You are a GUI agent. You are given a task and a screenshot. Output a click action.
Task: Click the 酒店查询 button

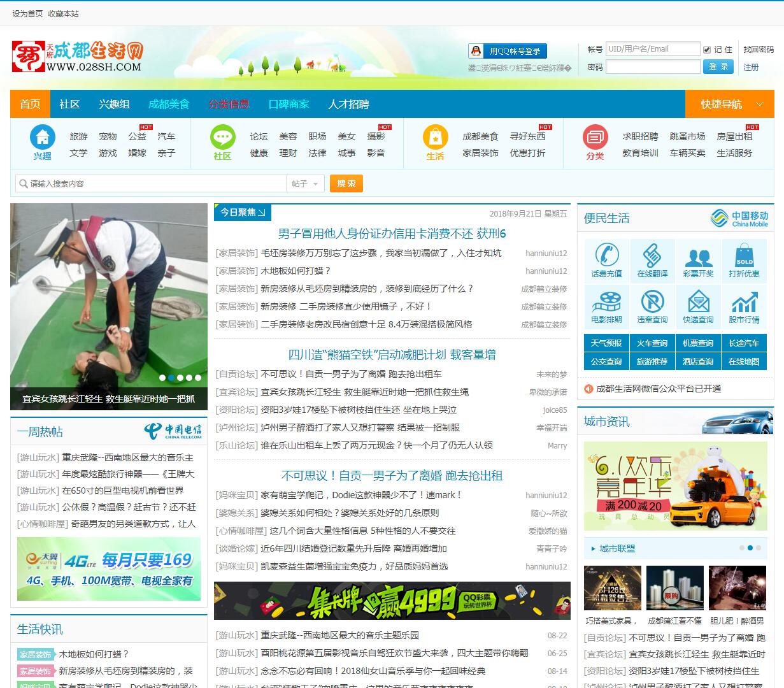click(698, 361)
